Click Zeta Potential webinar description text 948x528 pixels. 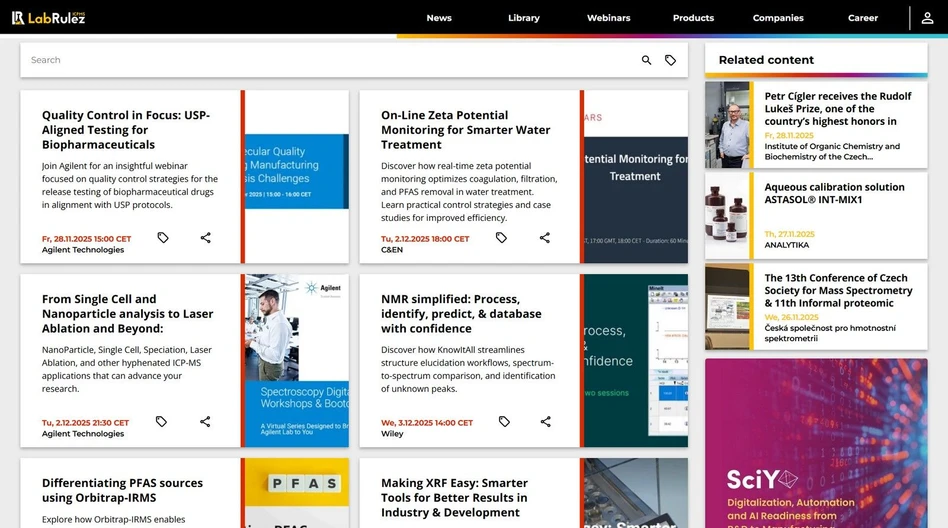click(469, 192)
